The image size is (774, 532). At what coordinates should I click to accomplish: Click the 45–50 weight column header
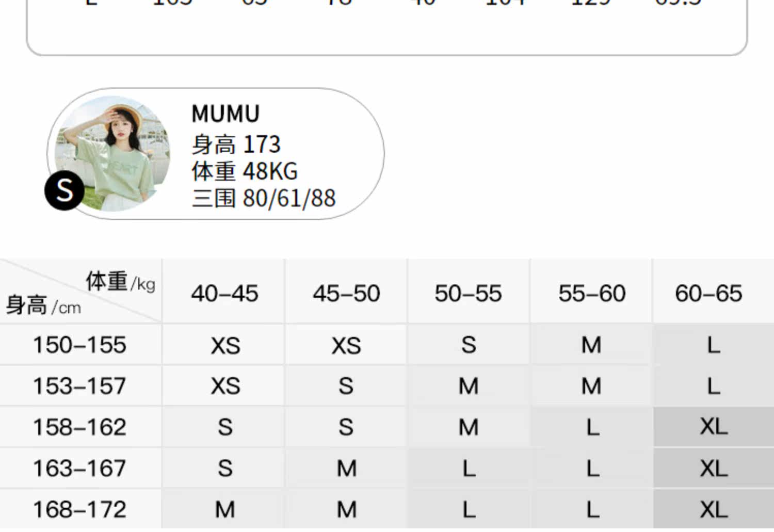click(346, 294)
